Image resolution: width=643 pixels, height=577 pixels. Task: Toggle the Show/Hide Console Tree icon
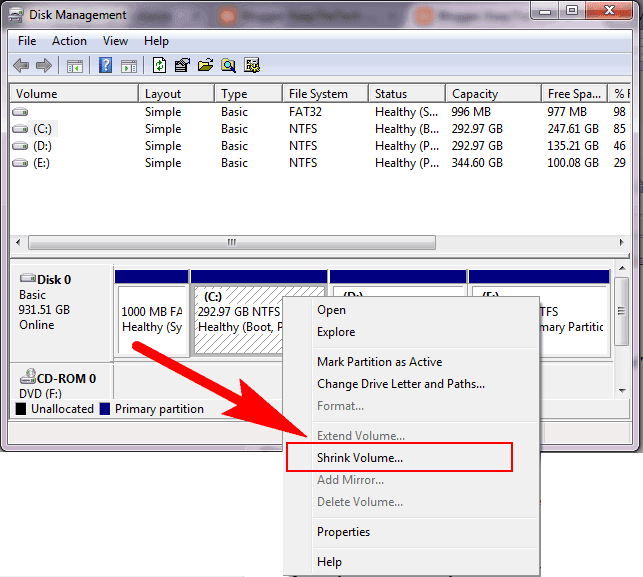click(75, 66)
